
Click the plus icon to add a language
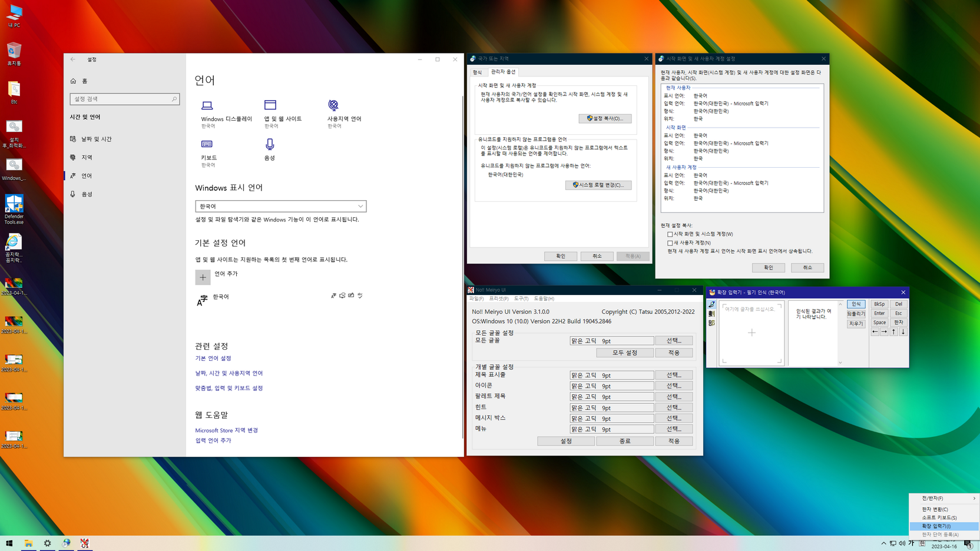point(203,277)
